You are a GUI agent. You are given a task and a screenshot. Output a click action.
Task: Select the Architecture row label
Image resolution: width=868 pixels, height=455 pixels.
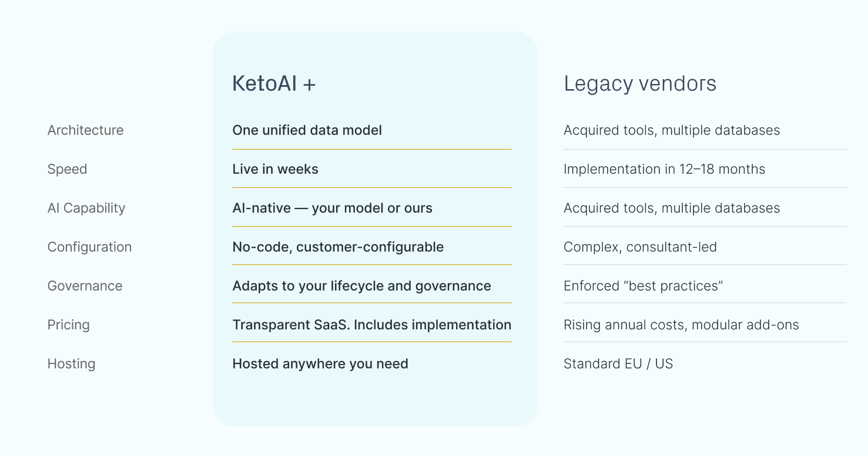click(86, 130)
